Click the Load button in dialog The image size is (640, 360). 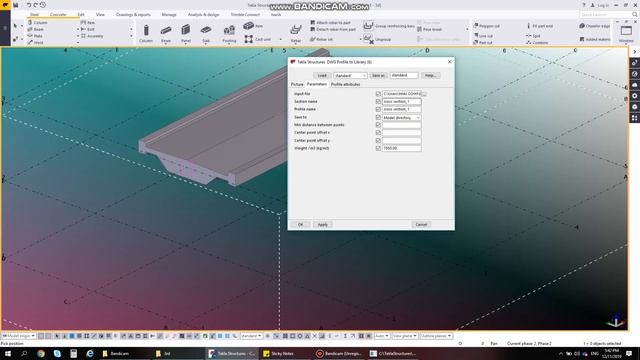pos(322,76)
